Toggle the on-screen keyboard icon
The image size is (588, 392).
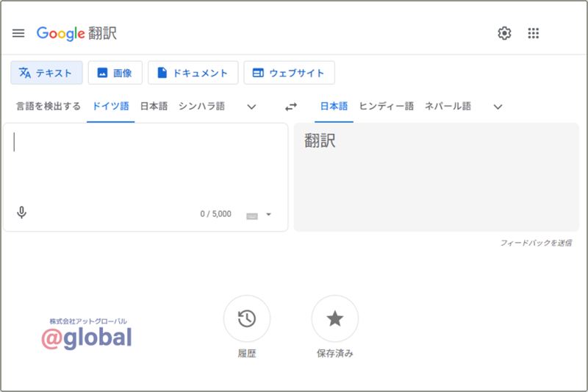252,216
